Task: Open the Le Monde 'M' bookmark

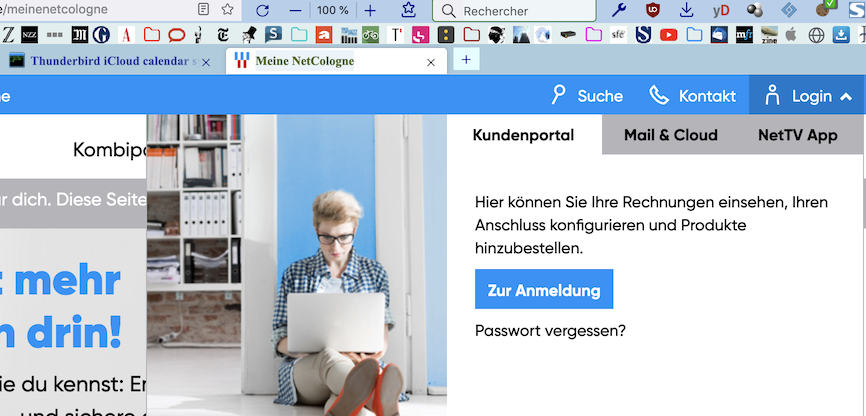Action: (80, 35)
